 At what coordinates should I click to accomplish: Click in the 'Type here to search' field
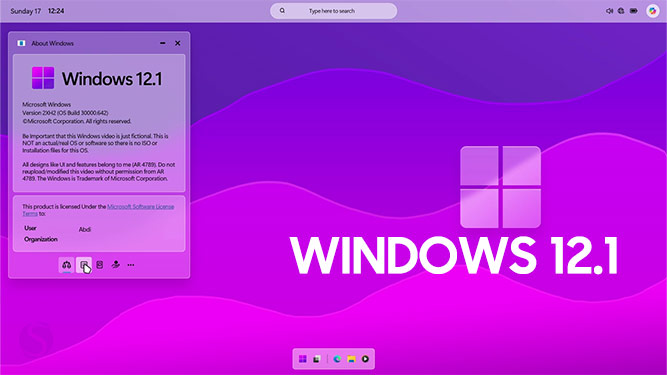click(334, 11)
